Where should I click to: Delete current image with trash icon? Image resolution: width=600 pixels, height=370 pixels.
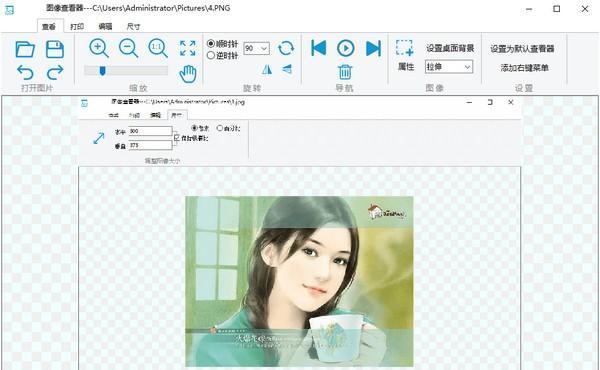pos(345,72)
